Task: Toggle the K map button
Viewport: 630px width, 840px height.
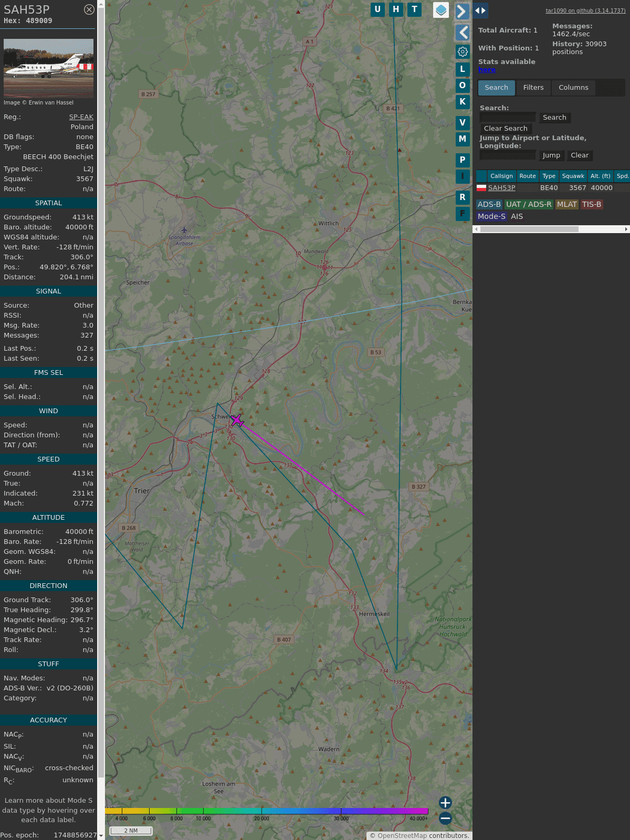Action: pyautogui.click(x=463, y=102)
